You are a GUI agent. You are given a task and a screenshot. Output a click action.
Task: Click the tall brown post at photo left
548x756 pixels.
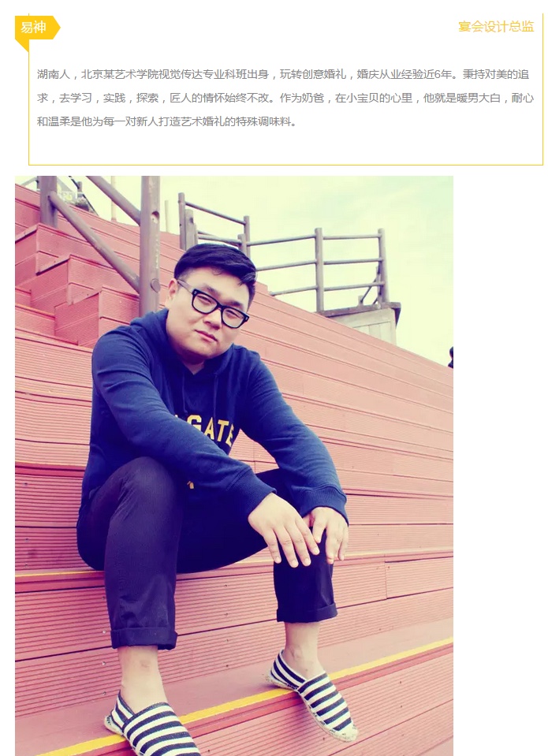(x=150, y=245)
